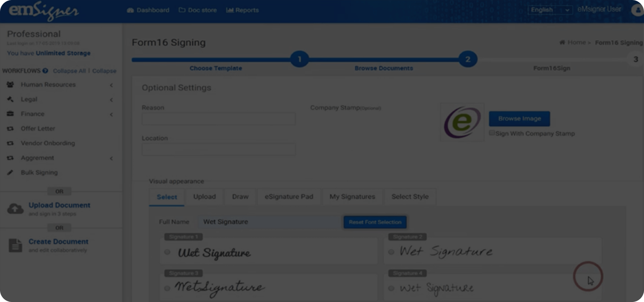Screen dimensions: 644x302
Task: Switch to the Draw tab
Action: tap(240, 197)
